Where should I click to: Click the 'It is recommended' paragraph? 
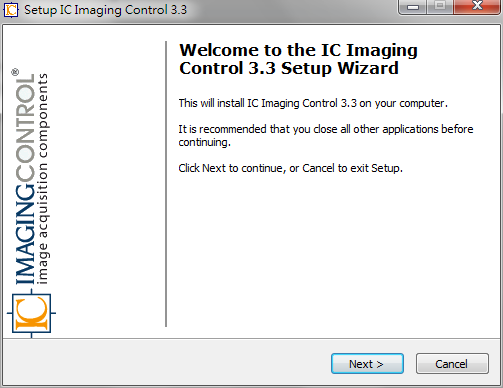(x=325, y=135)
